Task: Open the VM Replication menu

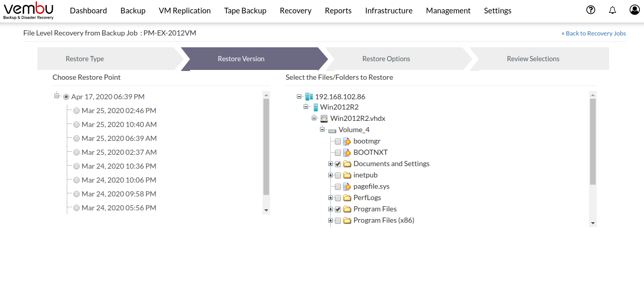Action: [x=185, y=10]
